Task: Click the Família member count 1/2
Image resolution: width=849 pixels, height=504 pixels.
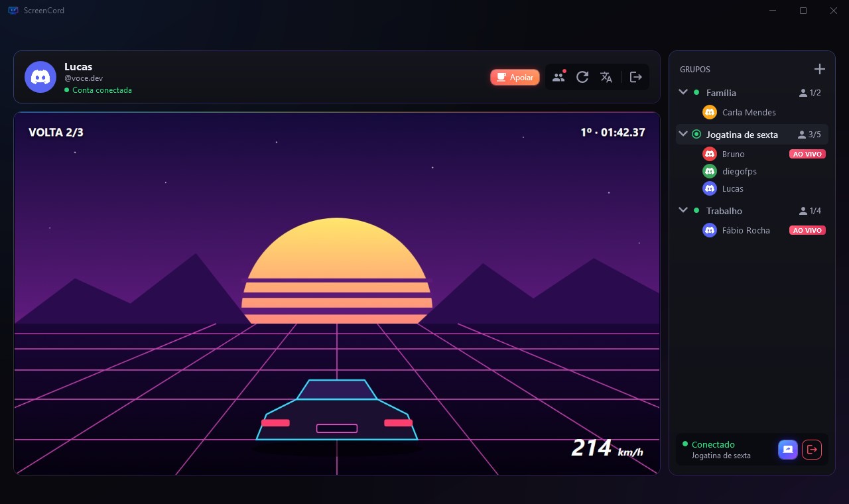Action: coord(810,93)
